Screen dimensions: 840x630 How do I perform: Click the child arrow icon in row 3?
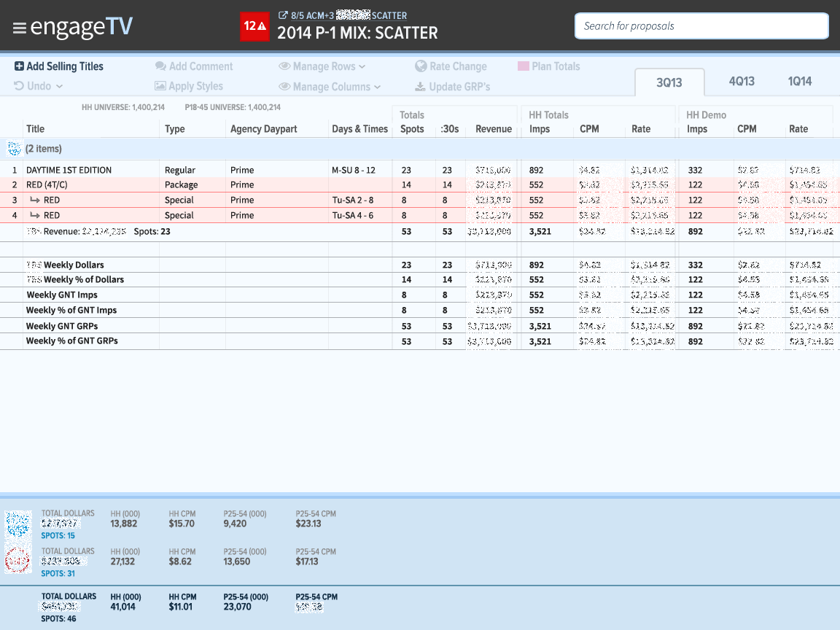coord(35,200)
